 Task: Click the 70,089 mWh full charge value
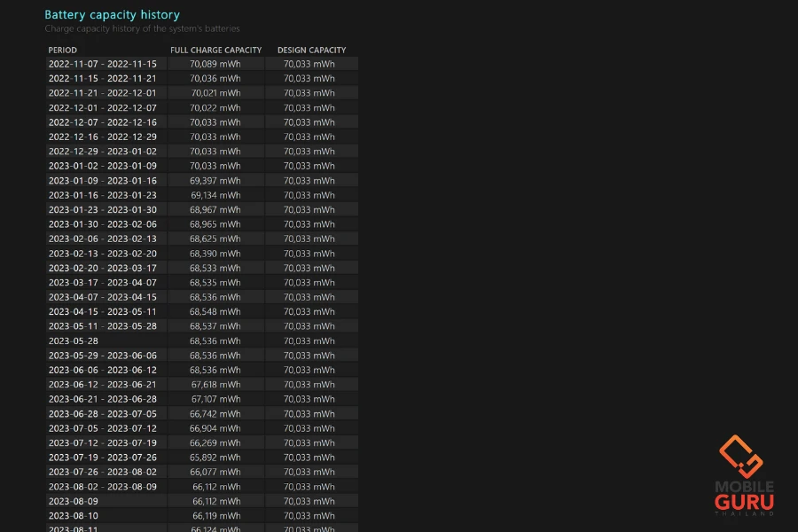[215, 64]
